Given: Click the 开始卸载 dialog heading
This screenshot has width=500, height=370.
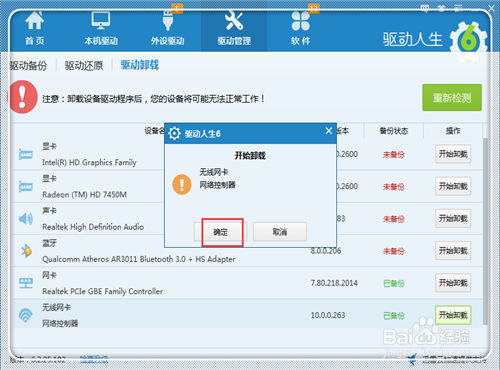Looking at the screenshot, I should coord(250,155).
